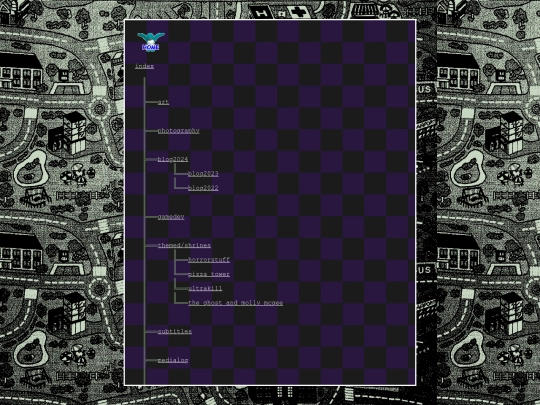Visit the blog2023 archive link

click(203, 174)
